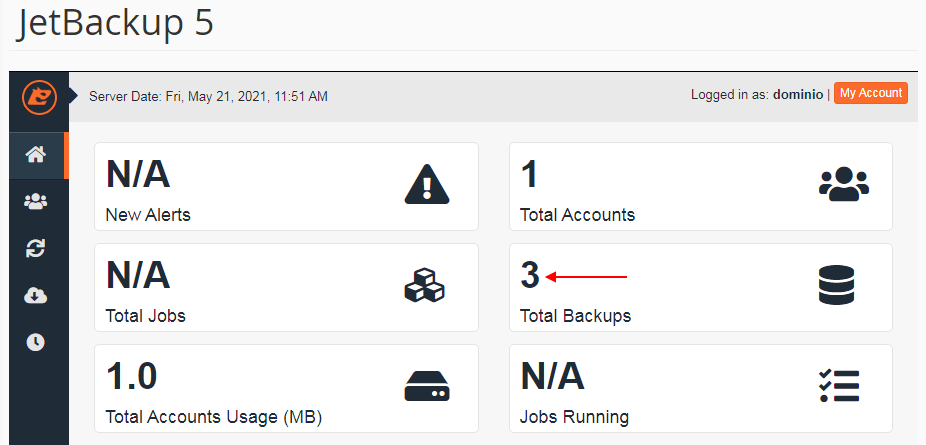
Task: Click the N/A value above Jobs Running
Action: [x=553, y=377]
